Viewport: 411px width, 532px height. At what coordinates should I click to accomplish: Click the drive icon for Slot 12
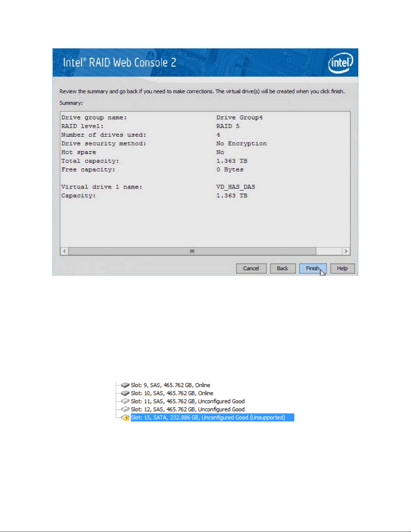coord(125,409)
